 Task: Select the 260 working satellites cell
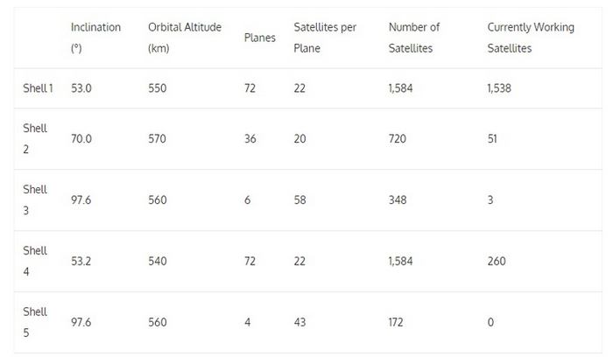coord(496,262)
